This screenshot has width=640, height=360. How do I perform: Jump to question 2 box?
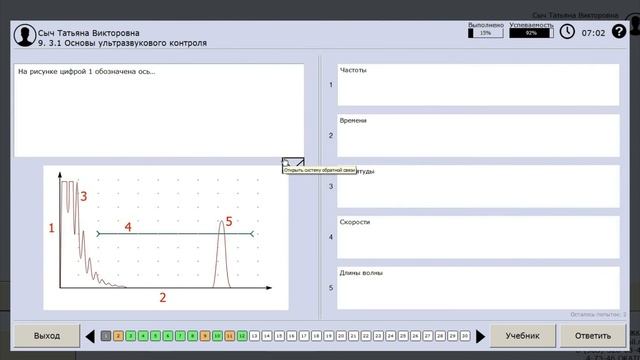118,336
